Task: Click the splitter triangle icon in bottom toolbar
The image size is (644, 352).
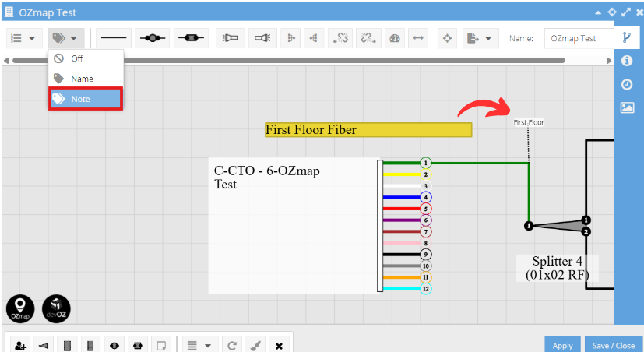Action: point(44,346)
